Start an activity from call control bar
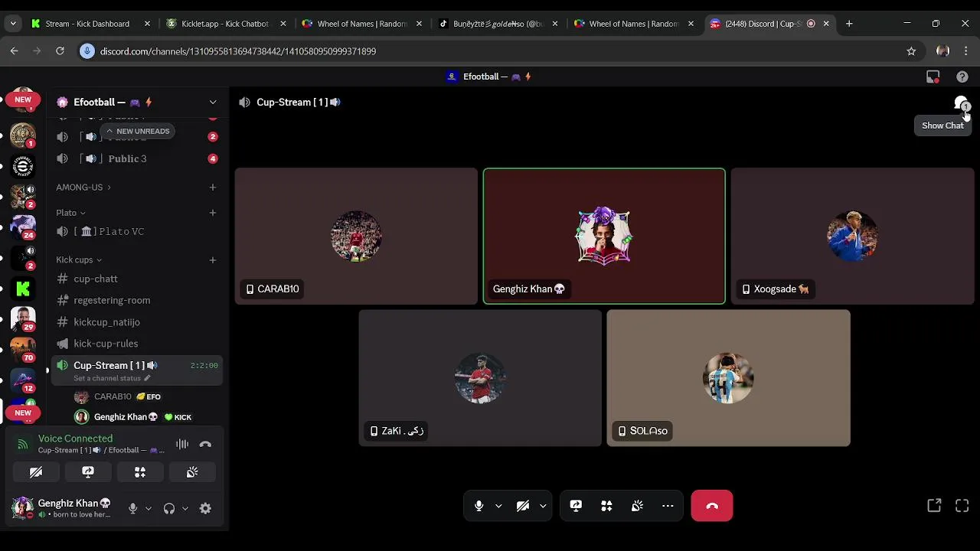 coord(606,506)
